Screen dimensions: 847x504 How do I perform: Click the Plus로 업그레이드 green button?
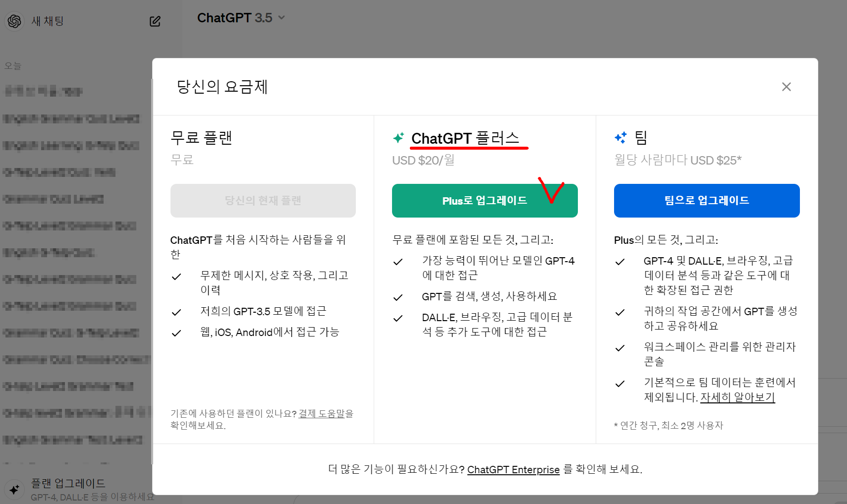click(485, 201)
